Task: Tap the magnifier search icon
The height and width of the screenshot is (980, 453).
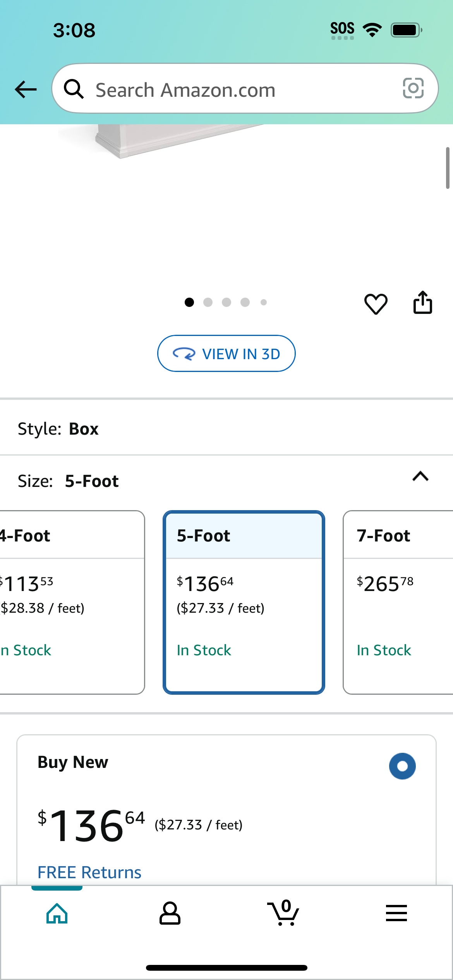Action: coord(74,89)
